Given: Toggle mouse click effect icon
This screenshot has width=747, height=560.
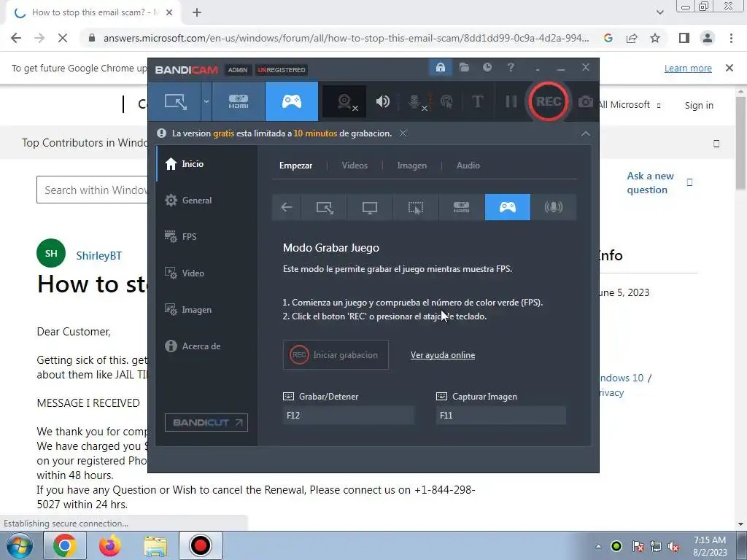Looking at the screenshot, I should (446, 101).
